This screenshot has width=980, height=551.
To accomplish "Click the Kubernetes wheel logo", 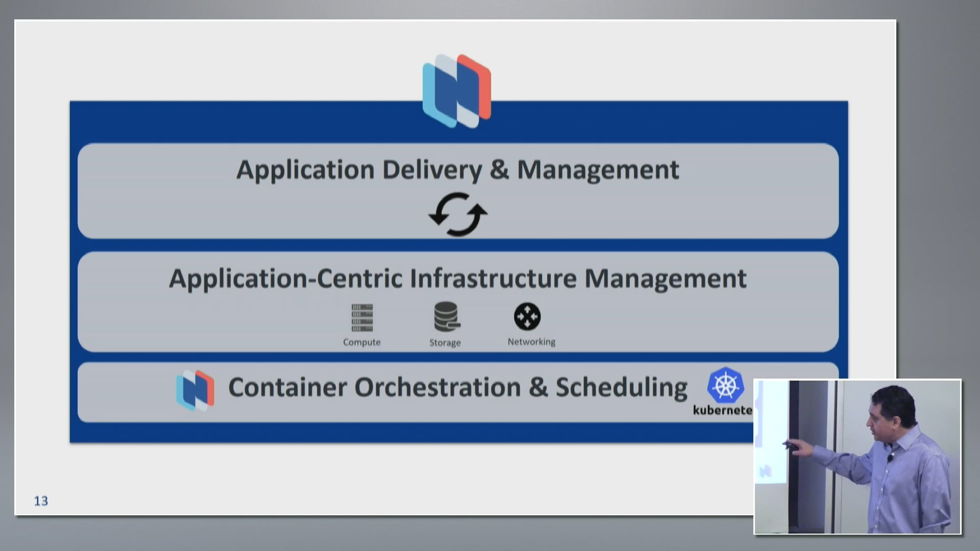I will tap(725, 385).
